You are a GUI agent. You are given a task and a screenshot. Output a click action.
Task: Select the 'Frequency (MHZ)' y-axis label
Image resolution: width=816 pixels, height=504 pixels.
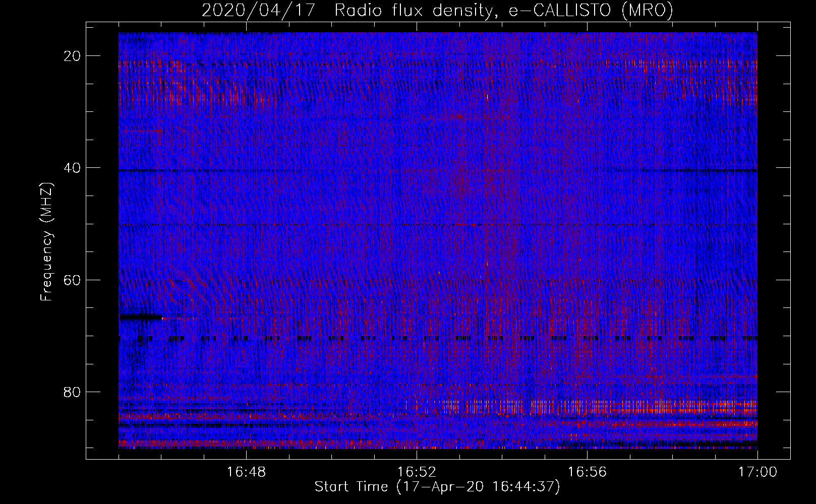tap(46, 242)
